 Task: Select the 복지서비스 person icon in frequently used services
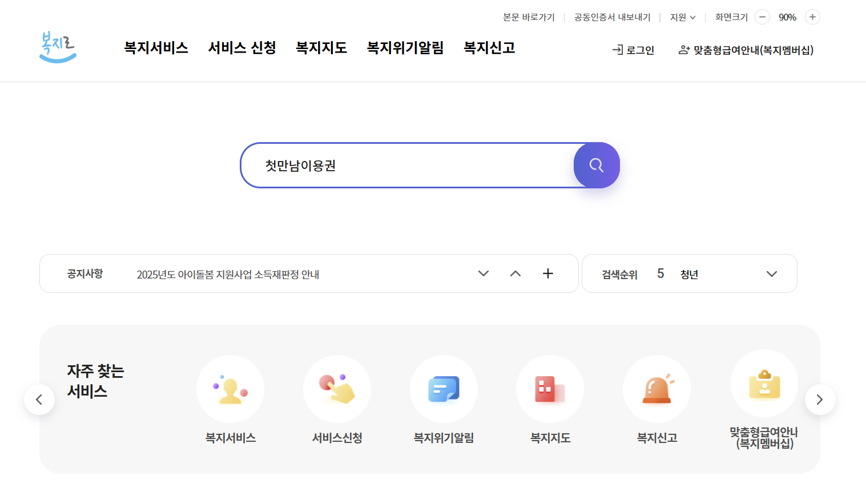click(230, 389)
